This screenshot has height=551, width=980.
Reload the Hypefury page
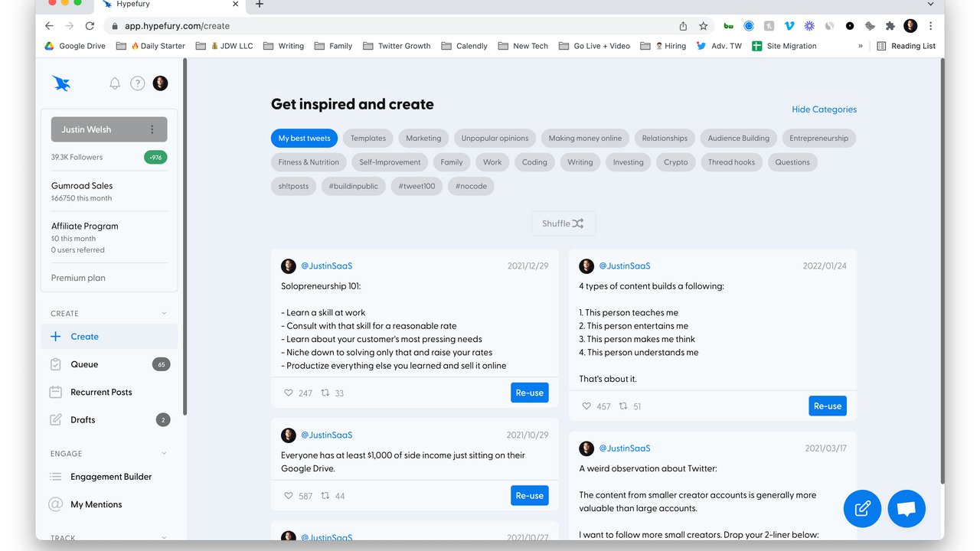pos(90,25)
